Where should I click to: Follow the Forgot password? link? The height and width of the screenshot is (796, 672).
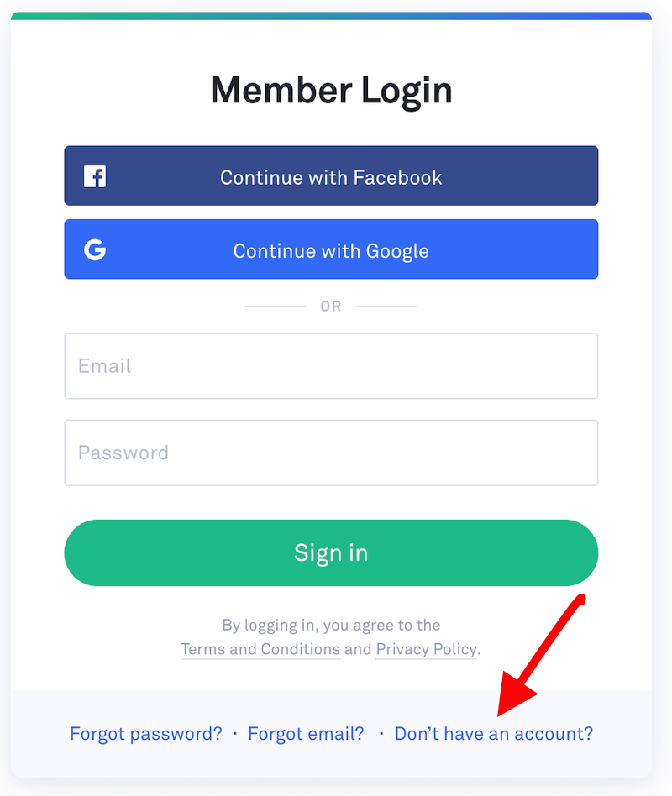pyautogui.click(x=146, y=733)
